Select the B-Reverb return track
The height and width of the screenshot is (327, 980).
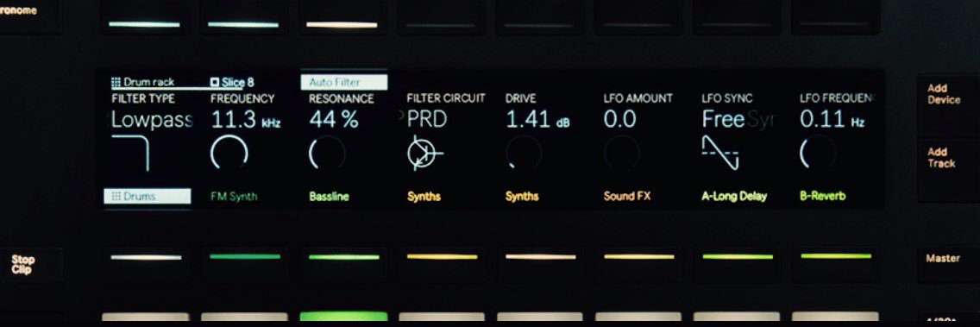click(822, 197)
